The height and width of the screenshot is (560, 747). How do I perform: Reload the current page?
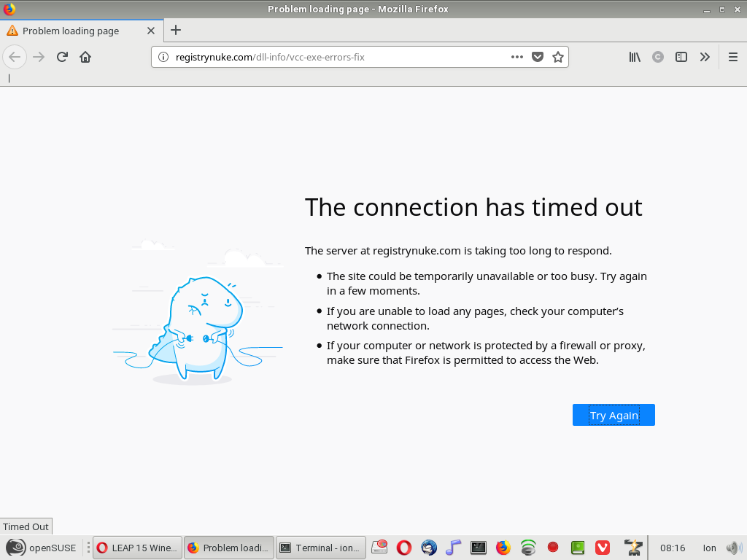coord(62,57)
